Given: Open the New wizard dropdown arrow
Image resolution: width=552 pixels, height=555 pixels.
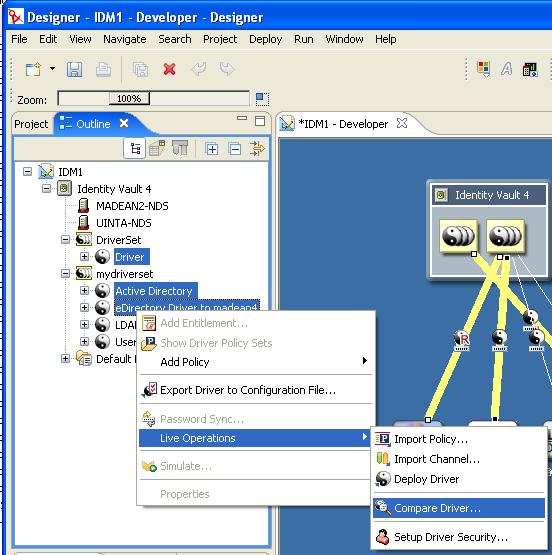Looking at the screenshot, I should [x=52, y=68].
